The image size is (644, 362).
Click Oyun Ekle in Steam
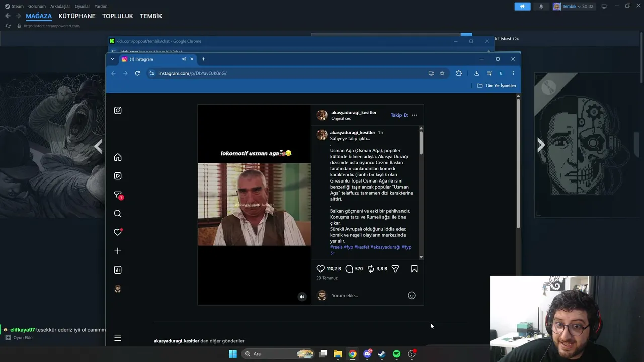click(19, 338)
